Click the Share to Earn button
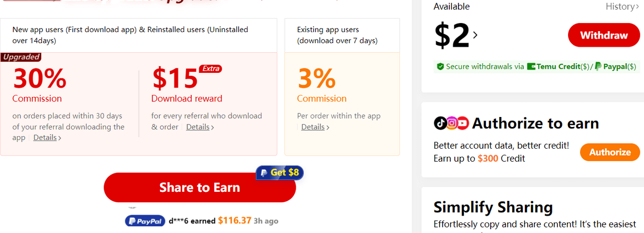The image size is (644, 233). pos(200,187)
